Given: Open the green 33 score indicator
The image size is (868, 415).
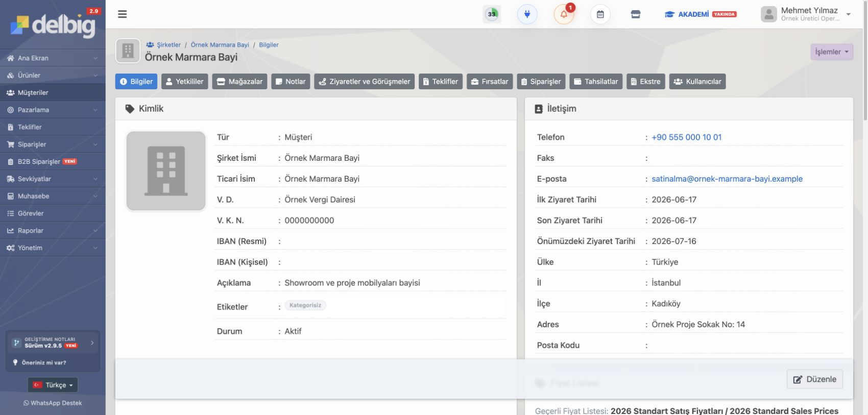Looking at the screenshot, I should pyautogui.click(x=492, y=14).
